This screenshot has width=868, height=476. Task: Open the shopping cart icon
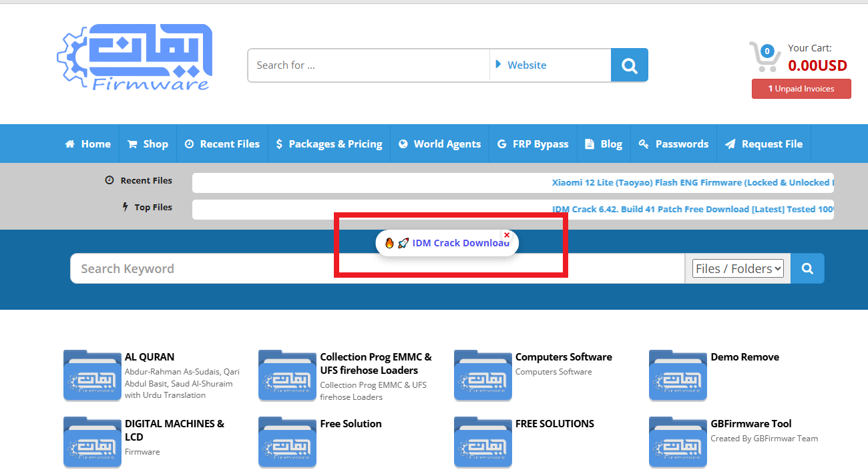click(764, 57)
